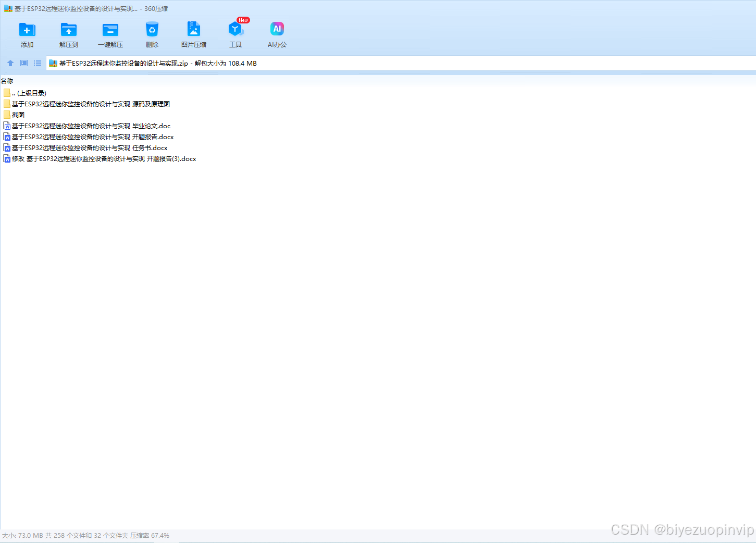
Task: Click the archive path address field
Action: (401, 63)
